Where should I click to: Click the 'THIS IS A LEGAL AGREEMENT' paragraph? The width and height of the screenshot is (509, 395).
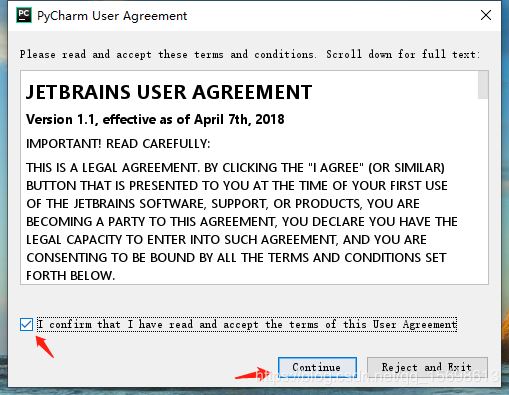click(x=242, y=221)
